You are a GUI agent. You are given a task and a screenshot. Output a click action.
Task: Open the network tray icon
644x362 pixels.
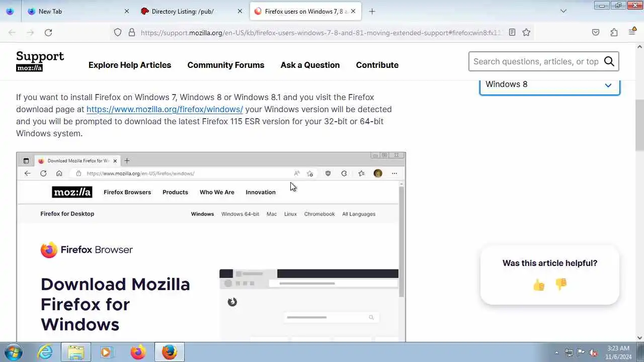coord(569,352)
